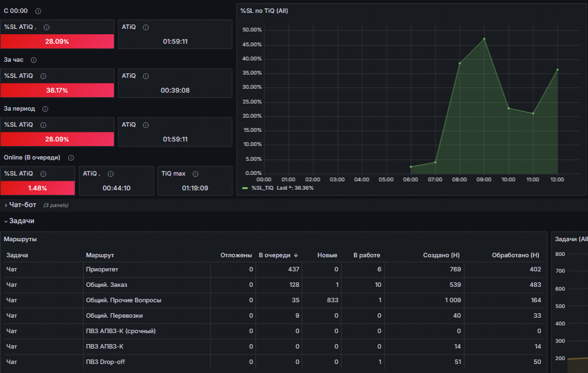Click info icon beside 'За период' heading
This screenshot has height=373, width=588.
(46, 109)
